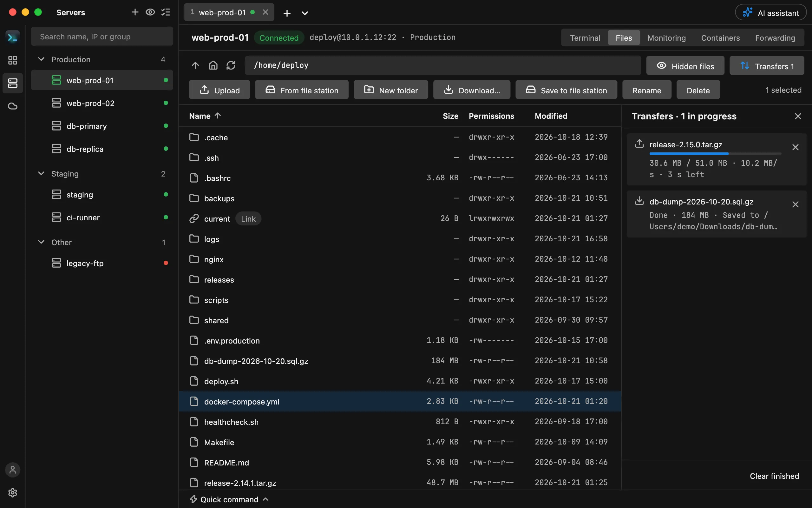Click the From file station button
Viewport: 812px width, 508px height.
pyautogui.click(x=302, y=90)
